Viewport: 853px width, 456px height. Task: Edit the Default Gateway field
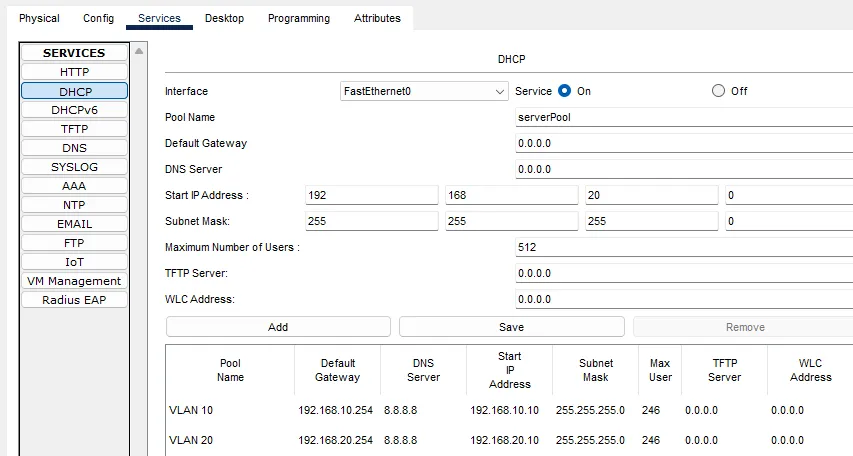[684, 143]
